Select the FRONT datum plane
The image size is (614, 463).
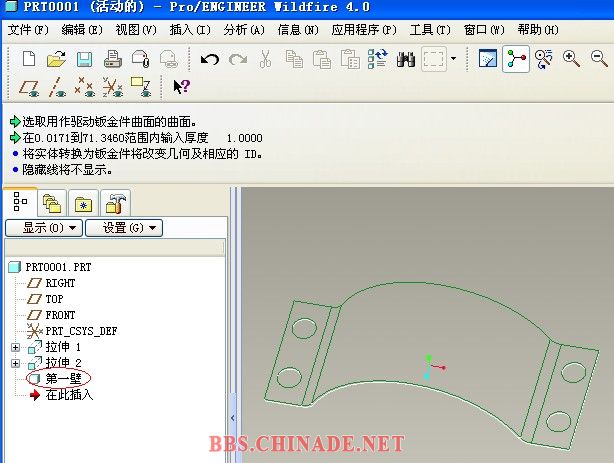[60, 315]
